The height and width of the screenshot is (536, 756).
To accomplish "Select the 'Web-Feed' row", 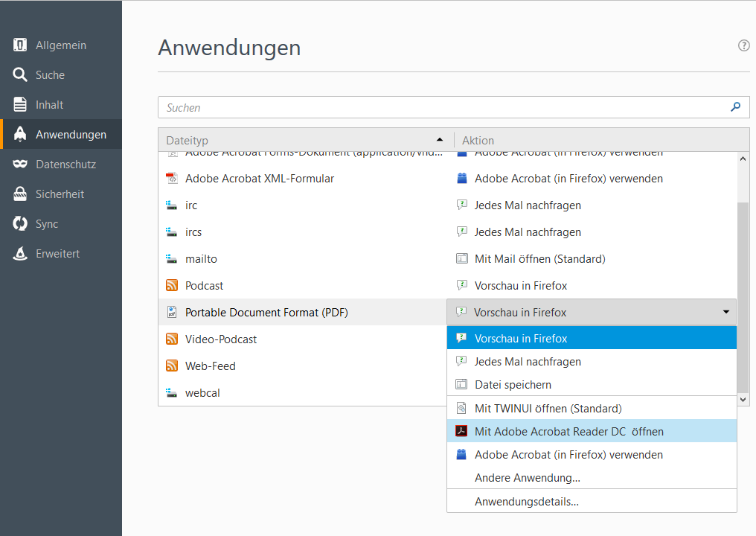I will (x=302, y=366).
